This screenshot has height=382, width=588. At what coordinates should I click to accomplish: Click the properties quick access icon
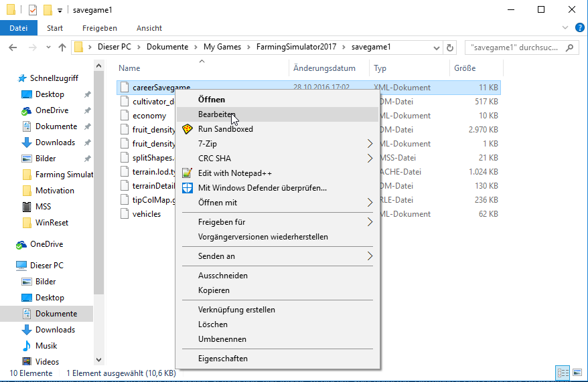click(x=33, y=10)
